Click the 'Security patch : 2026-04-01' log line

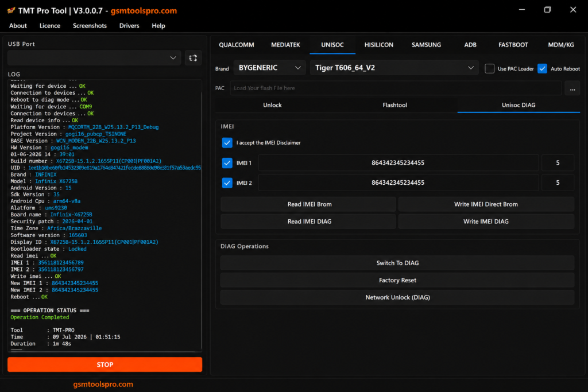(x=51, y=222)
